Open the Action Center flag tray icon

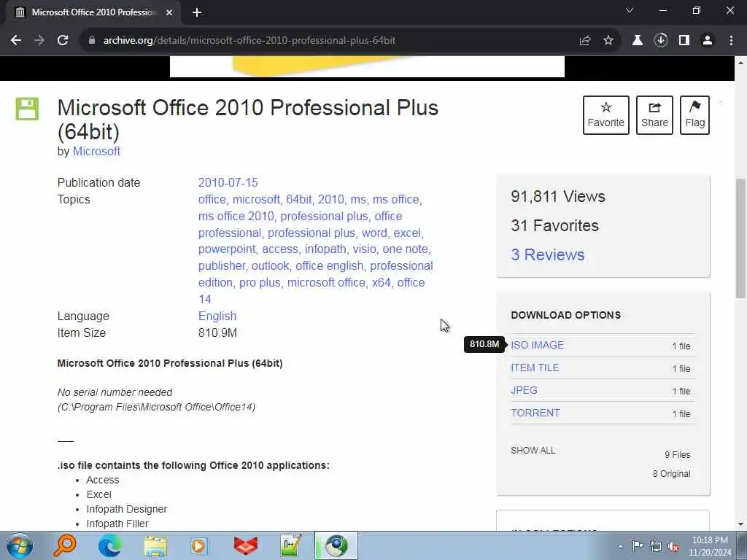tap(637, 545)
